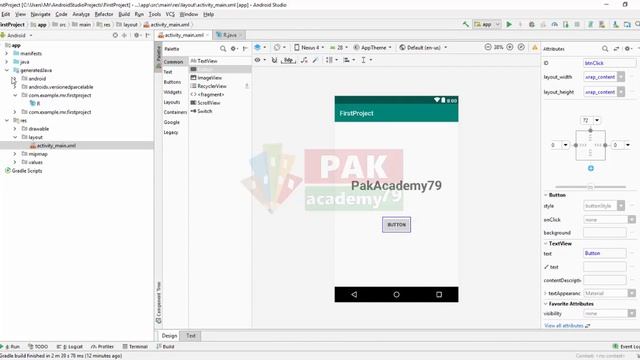Open the onClick attribute dropdown

point(632,220)
